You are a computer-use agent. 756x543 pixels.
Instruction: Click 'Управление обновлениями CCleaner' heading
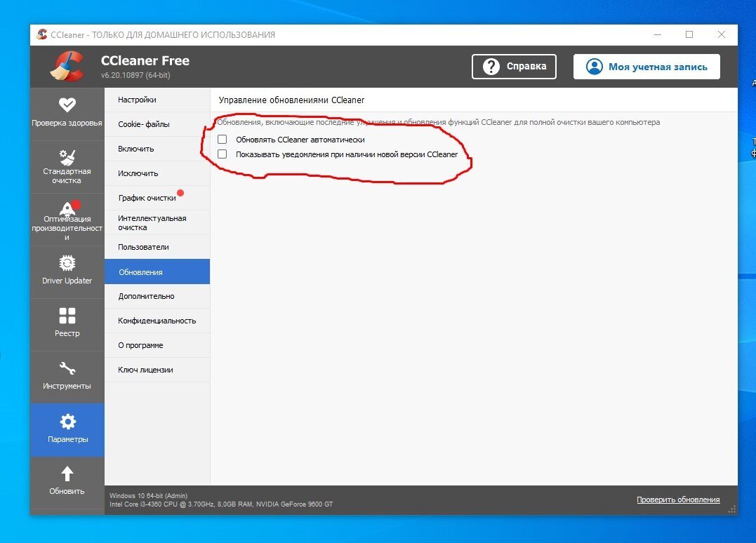tap(291, 100)
